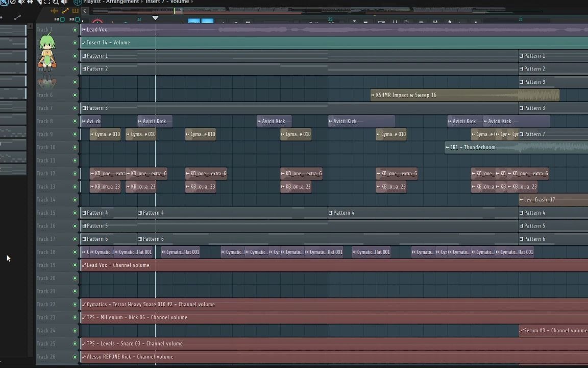Open the Lead Vox audio clip menu
This screenshot has height=368, width=588.
tap(84, 30)
